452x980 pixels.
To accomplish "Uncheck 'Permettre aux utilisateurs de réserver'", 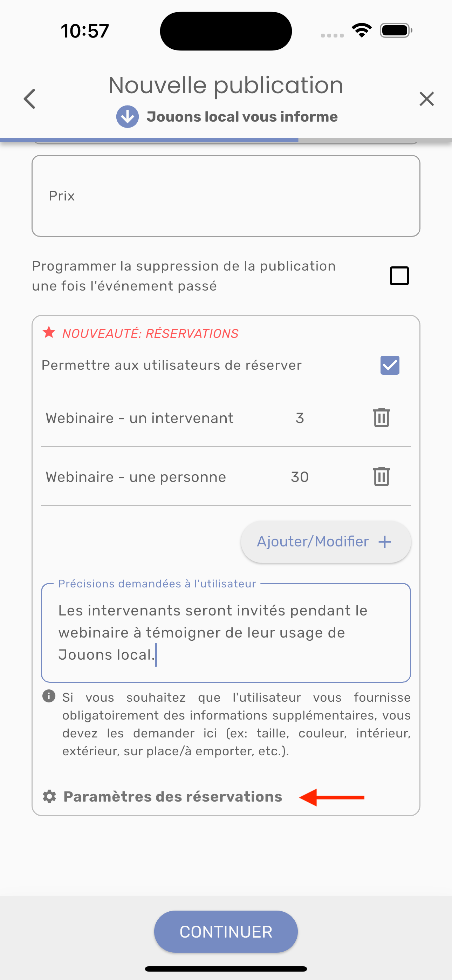I will click(390, 365).
